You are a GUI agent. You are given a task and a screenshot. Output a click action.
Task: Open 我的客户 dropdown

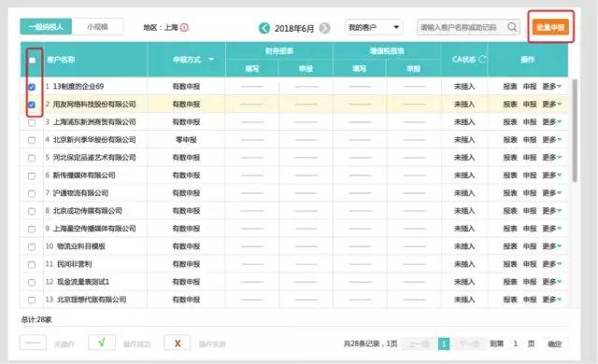[374, 27]
